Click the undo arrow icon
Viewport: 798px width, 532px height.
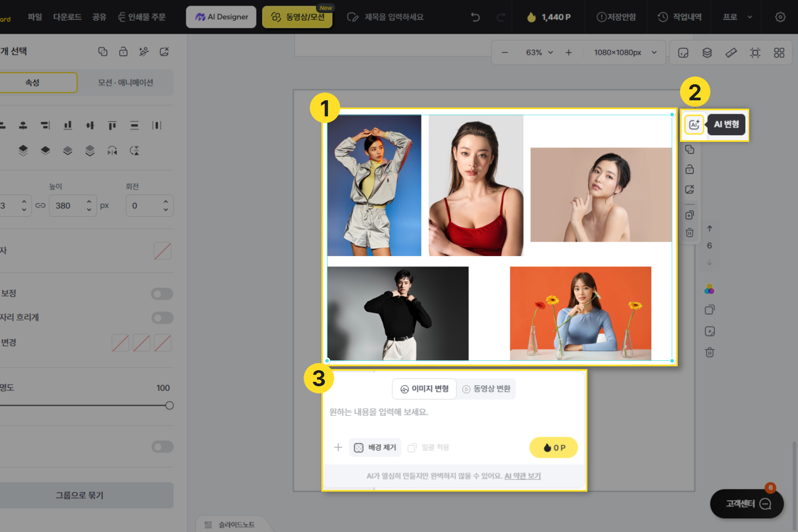(475, 17)
